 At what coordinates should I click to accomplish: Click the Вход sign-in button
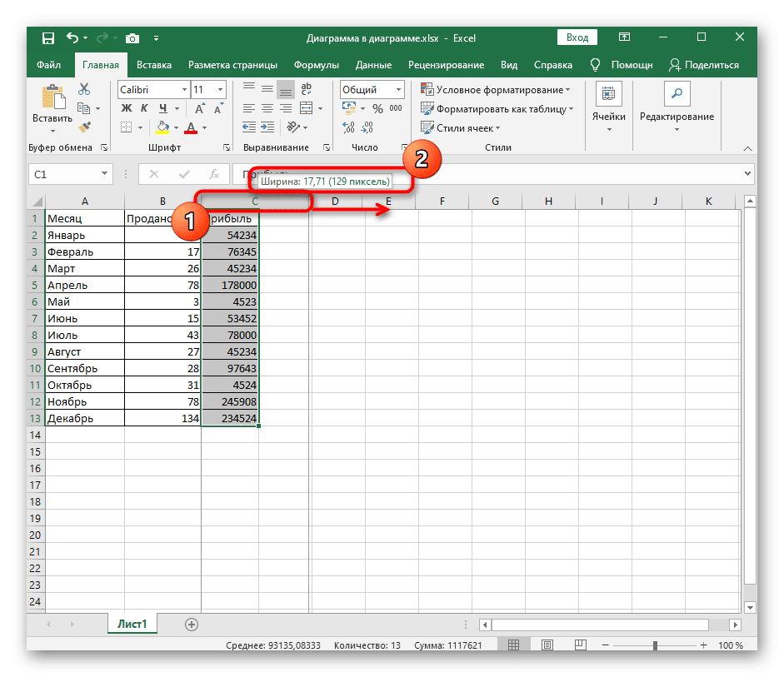pos(577,37)
